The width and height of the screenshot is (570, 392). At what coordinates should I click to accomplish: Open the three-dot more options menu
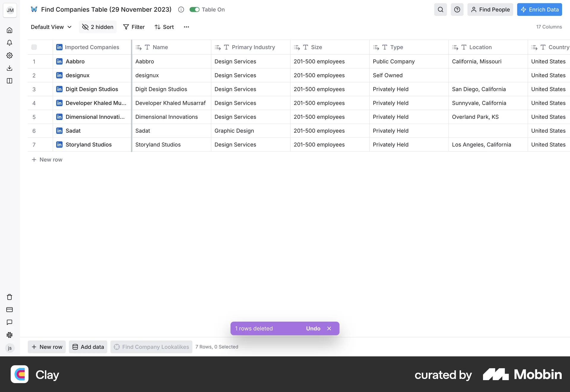pyautogui.click(x=186, y=27)
